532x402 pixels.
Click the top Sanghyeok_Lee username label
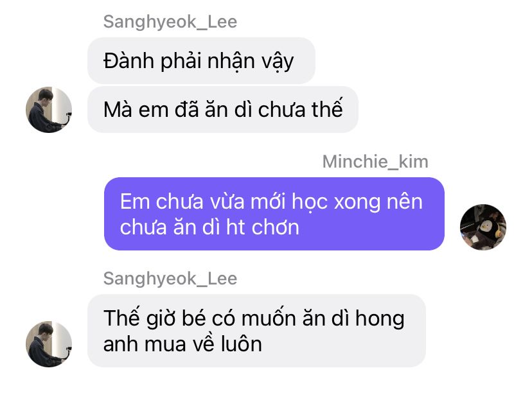(170, 22)
